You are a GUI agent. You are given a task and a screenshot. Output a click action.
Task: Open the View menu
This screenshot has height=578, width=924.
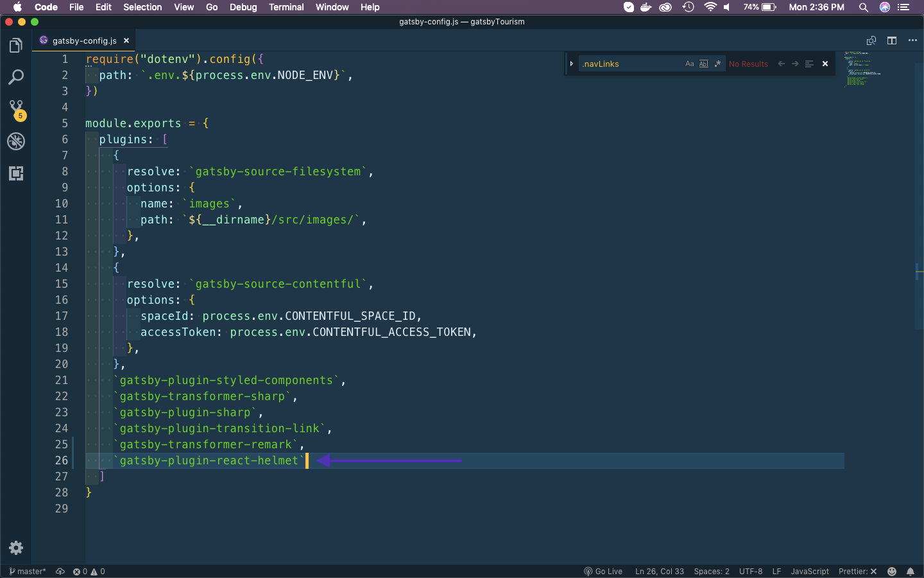[x=184, y=7]
